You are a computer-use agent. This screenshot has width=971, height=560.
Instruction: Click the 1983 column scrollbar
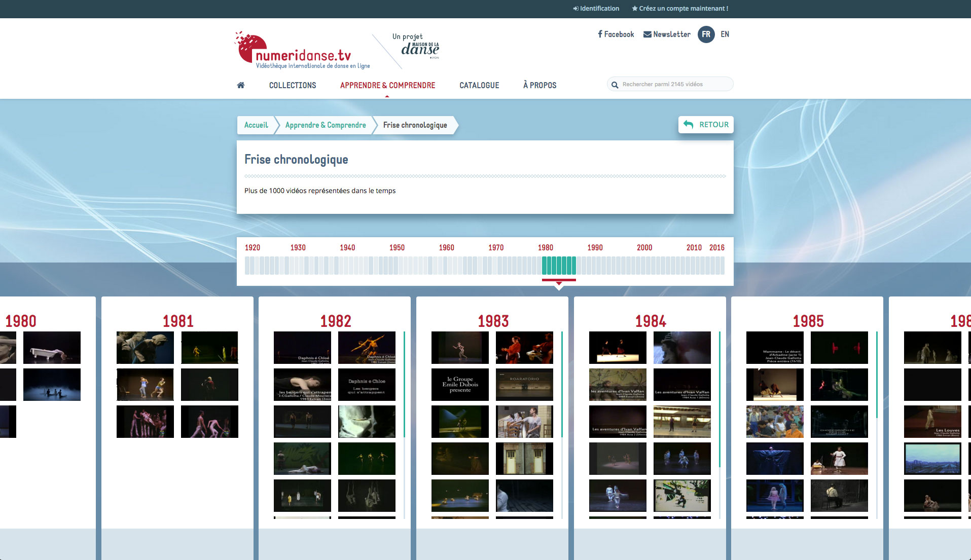[562, 384]
